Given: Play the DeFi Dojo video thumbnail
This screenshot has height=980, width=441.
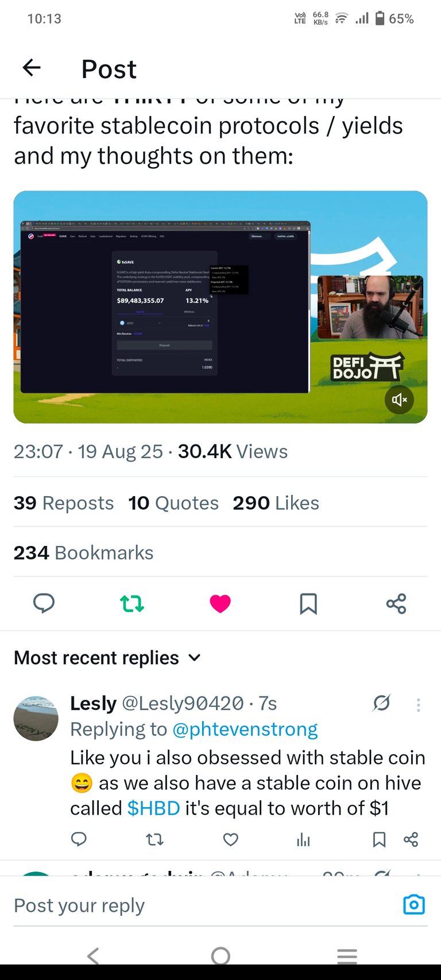Looking at the screenshot, I should (x=220, y=307).
